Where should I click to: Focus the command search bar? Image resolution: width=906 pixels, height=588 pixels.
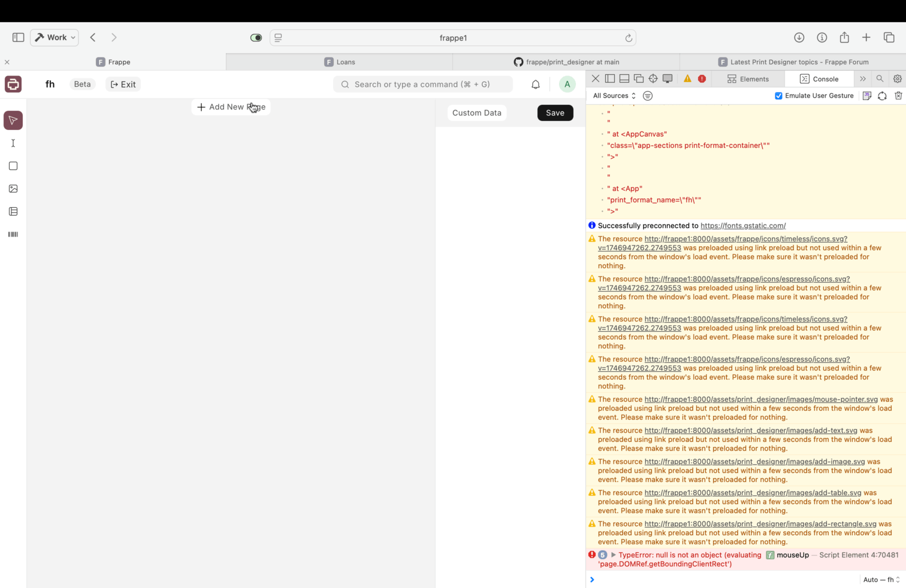(x=423, y=84)
